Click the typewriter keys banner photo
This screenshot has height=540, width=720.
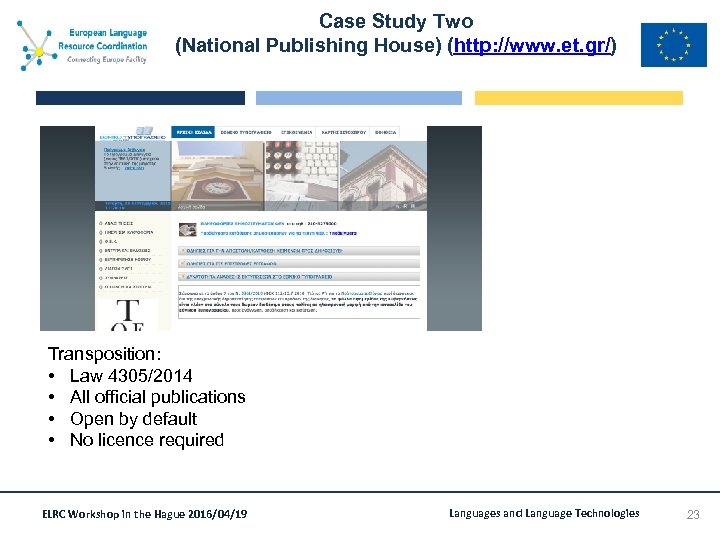point(302,175)
